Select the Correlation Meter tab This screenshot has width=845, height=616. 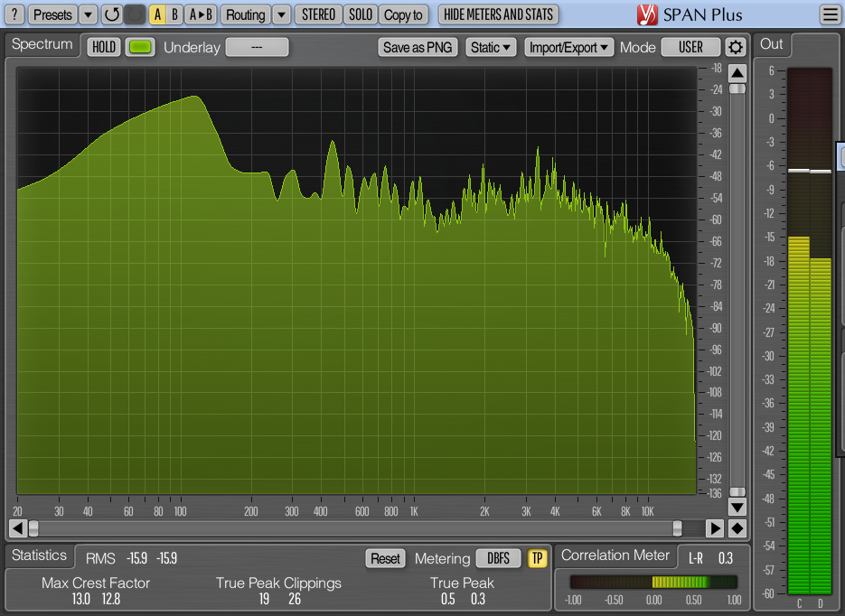pos(615,555)
